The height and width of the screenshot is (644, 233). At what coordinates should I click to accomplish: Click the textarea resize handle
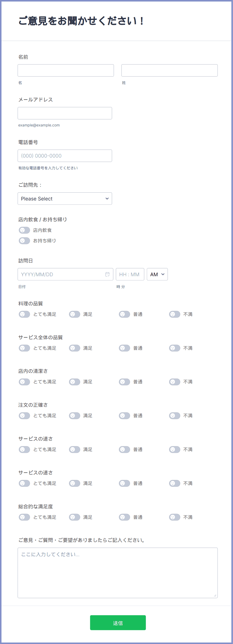215,595
